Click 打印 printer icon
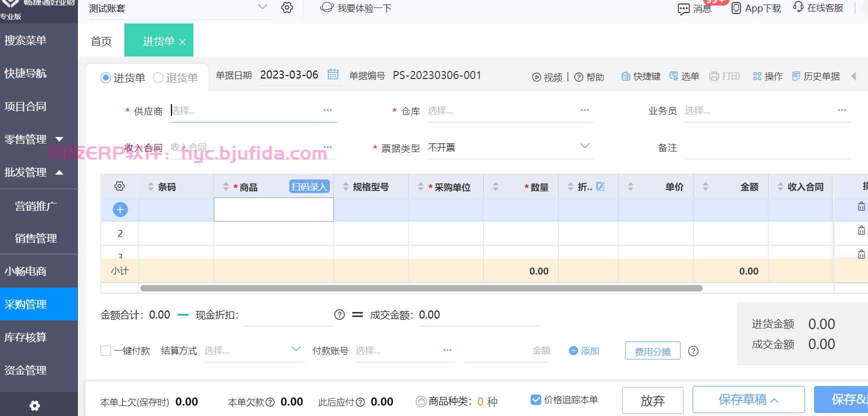This screenshot has height=416, width=868. 714,76
